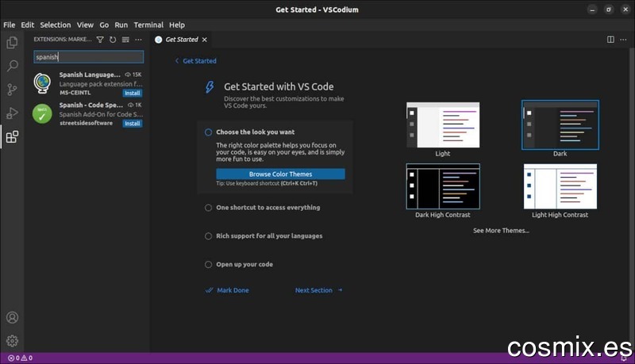
Task: Close the Get Started tab
Action: pos(205,40)
